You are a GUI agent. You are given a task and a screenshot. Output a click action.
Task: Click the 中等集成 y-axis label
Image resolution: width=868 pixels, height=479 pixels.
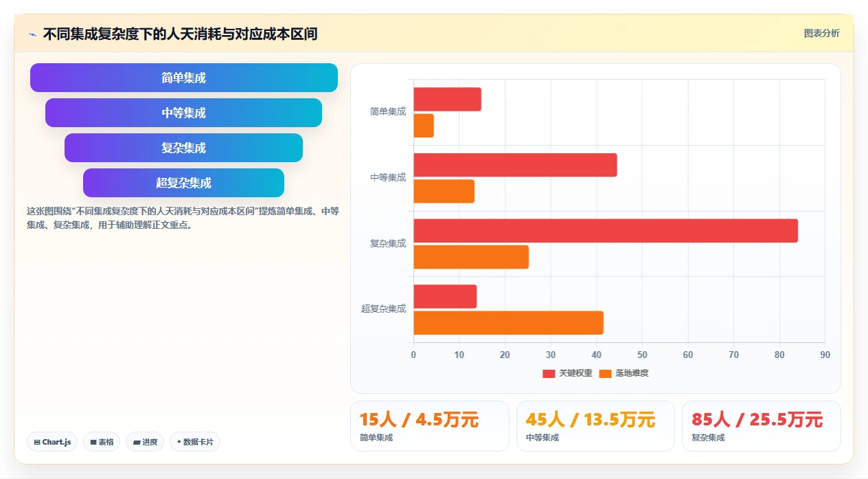coord(388,177)
